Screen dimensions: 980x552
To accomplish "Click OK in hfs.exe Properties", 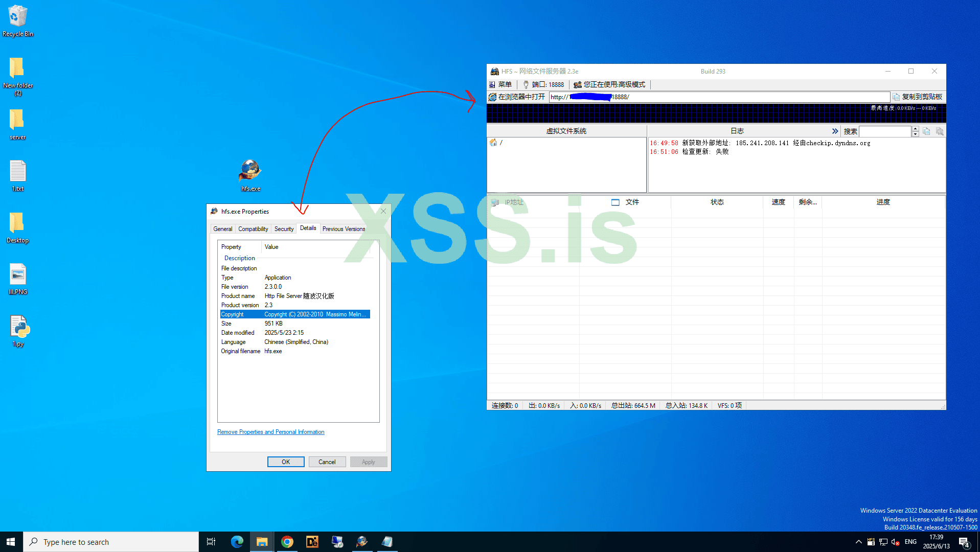I will pos(286,462).
